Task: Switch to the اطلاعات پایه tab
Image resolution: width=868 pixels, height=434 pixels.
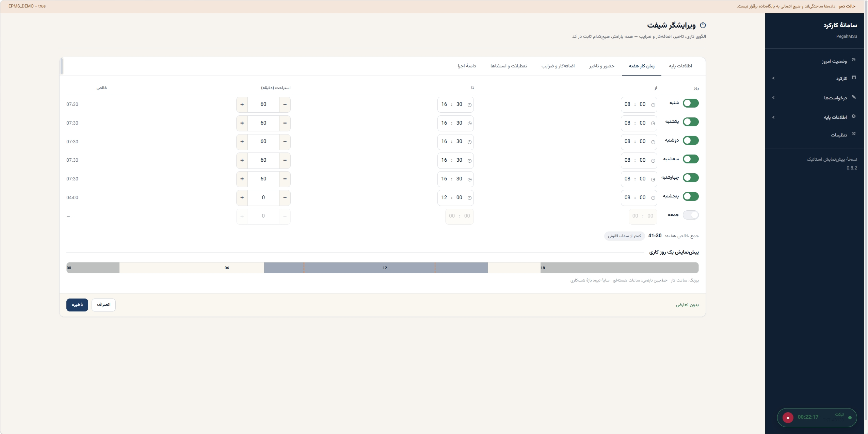Action: point(680,66)
